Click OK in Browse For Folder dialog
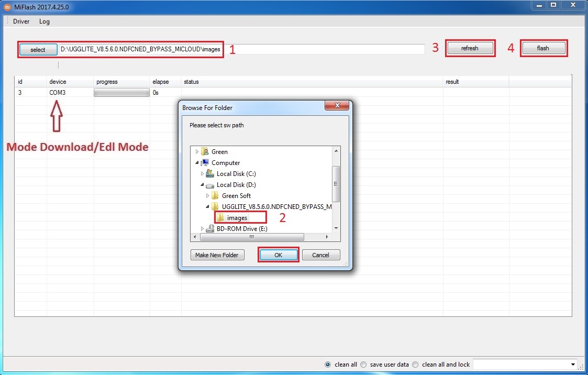The height and width of the screenshot is (375, 588). pos(278,255)
